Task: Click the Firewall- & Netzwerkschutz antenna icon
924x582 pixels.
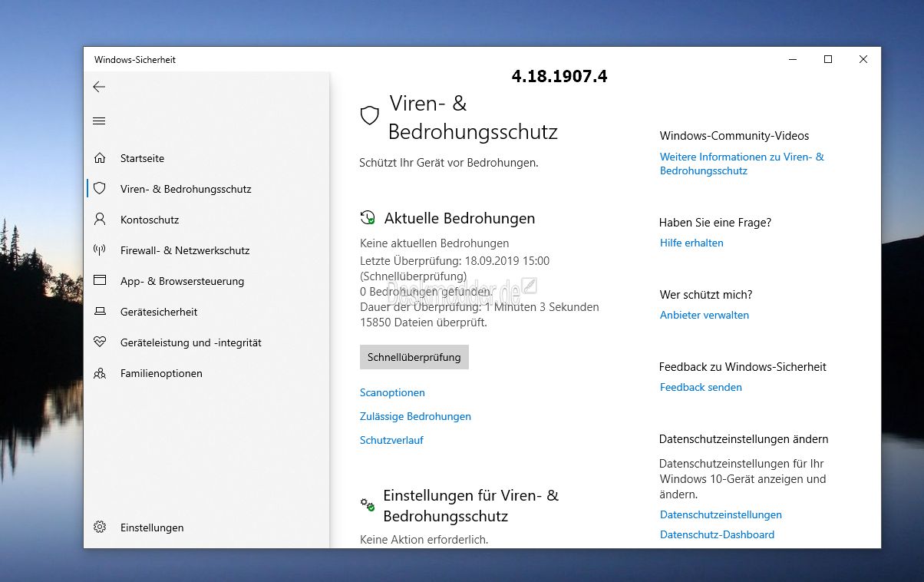Action: click(99, 250)
